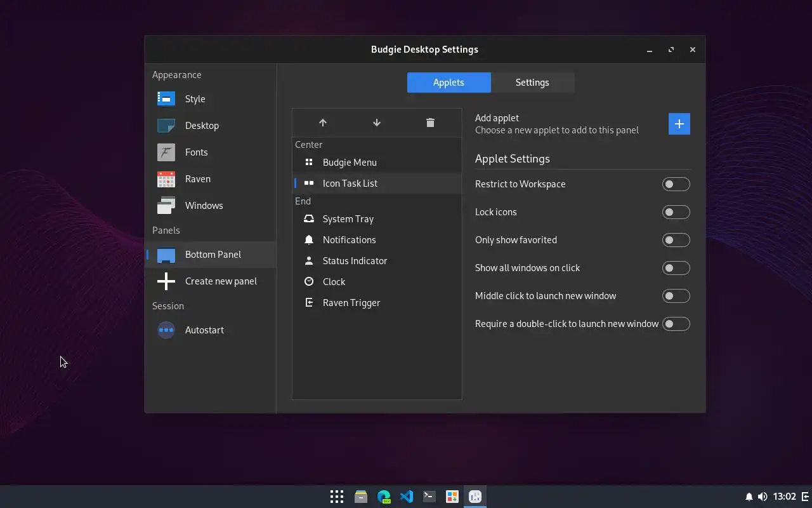This screenshot has height=508, width=812.
Task: Enable Middle click to launch new window
Action: pyautogui.click(x=676, y=296)
